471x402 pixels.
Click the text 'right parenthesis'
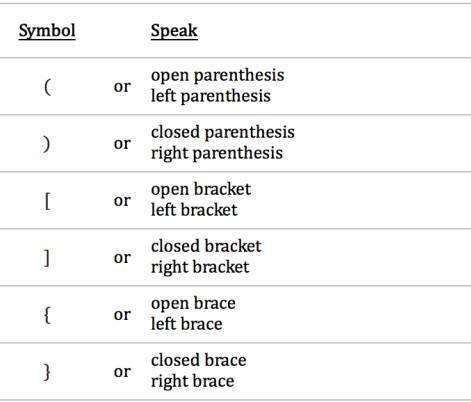(x=217, y=154)
